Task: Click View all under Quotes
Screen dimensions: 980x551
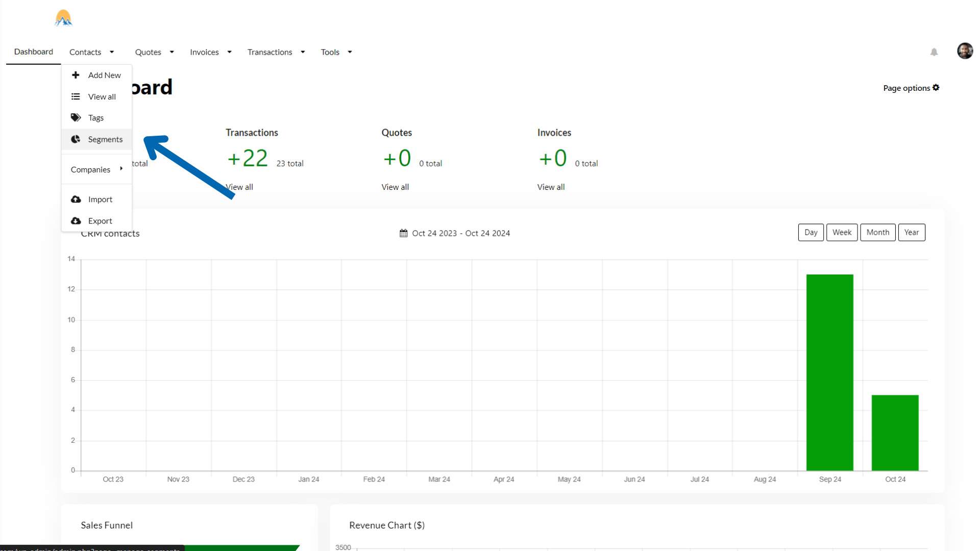Action: click(395, 187)
